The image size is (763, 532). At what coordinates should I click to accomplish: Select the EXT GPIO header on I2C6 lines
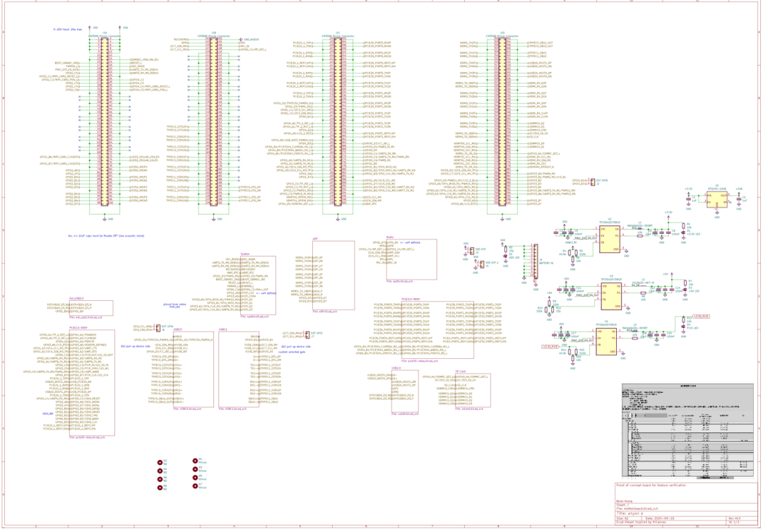pyautogui.click(x=158, y=328)
